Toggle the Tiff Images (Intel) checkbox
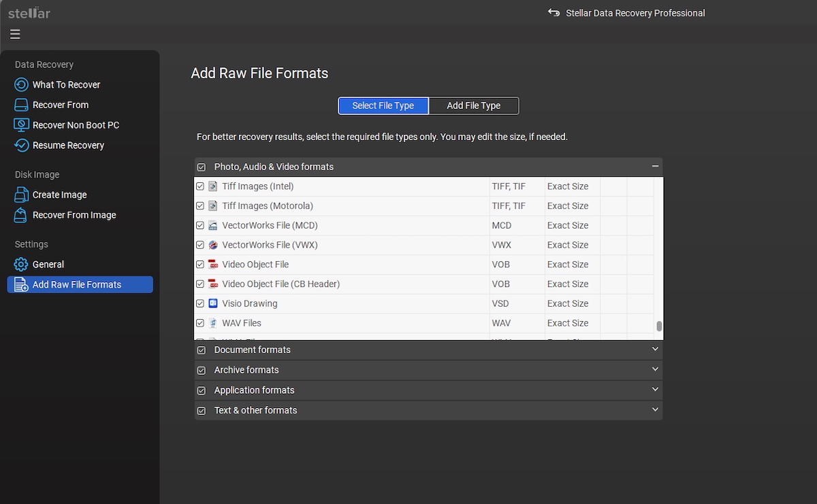Viewport: 817px width, 504px height. 200,186
